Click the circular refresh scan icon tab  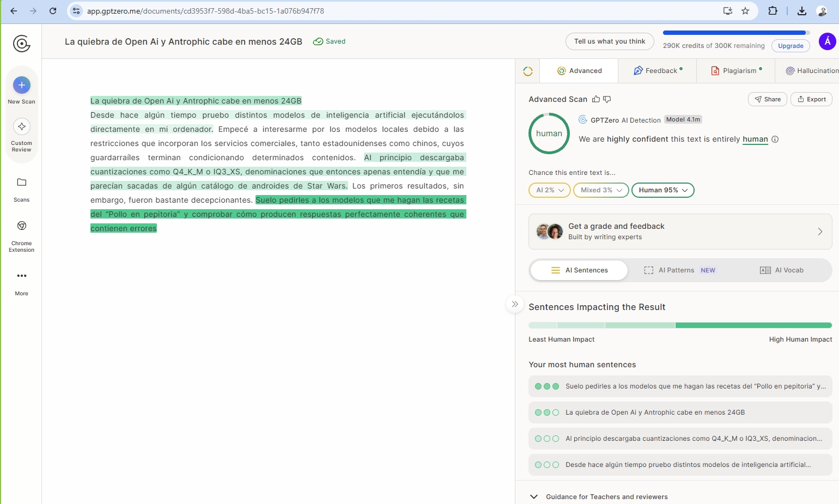coord(527,71)
